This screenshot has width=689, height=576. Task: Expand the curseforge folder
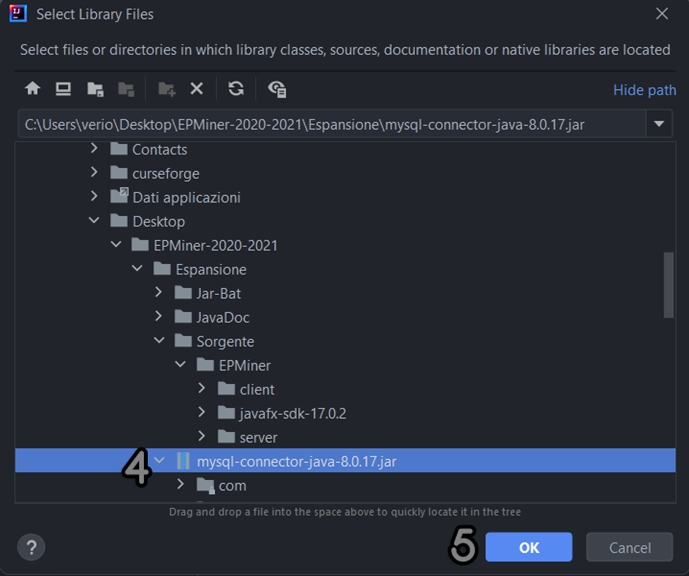tap(94, 172)
